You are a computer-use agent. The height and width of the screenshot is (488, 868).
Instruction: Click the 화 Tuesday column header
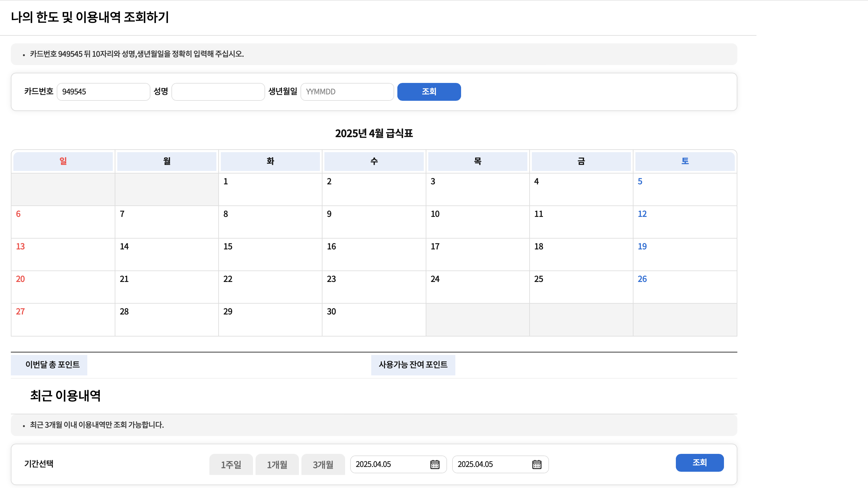[270, 161]
